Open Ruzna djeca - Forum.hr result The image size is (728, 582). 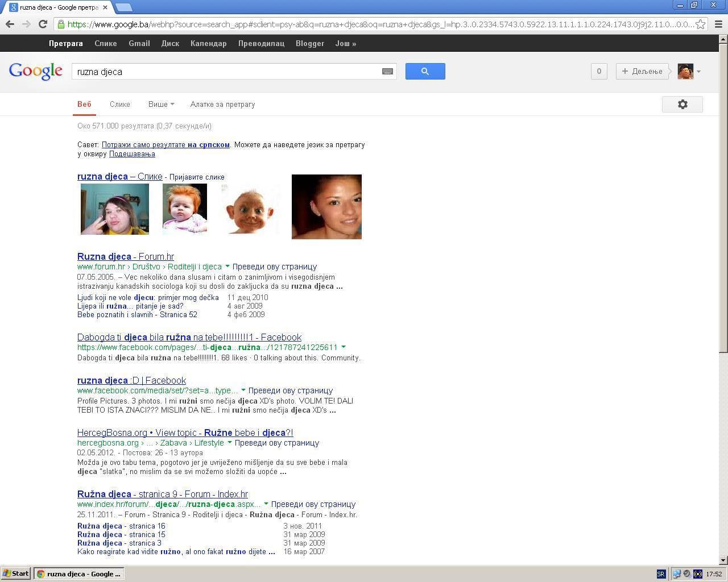(126, 256)
